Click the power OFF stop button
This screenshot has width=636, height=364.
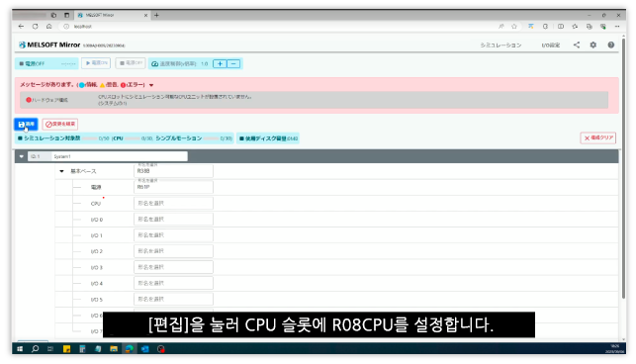tap(131, 63)
